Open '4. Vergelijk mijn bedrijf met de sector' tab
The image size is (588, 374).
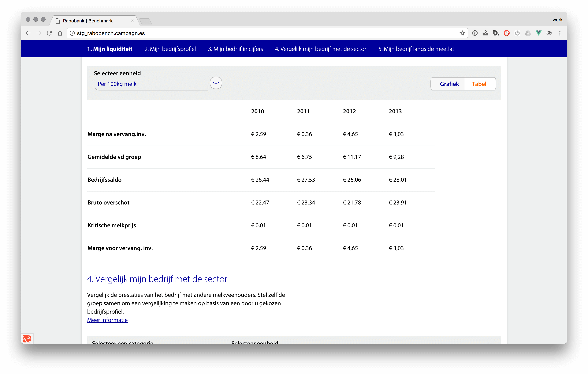[320, 49]
